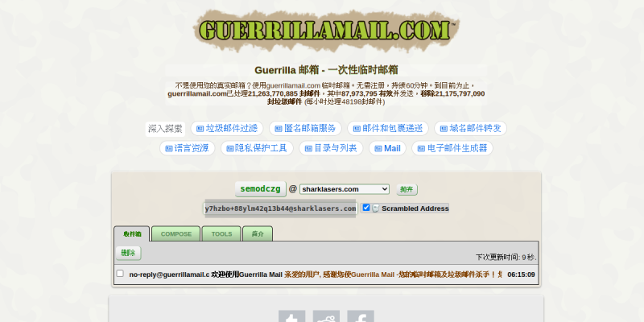Click the 下次更新时间 refresh countdown text
Image resolution: width=644 pixels, height=322 pixels.
click(x=506, y=257)
